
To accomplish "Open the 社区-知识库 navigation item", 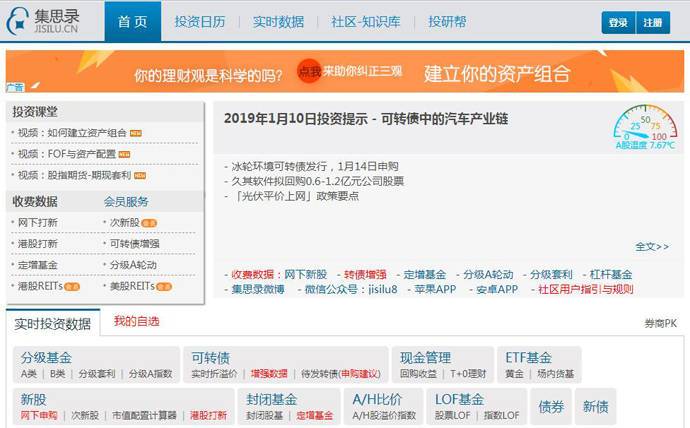I will tap(365, 22).
